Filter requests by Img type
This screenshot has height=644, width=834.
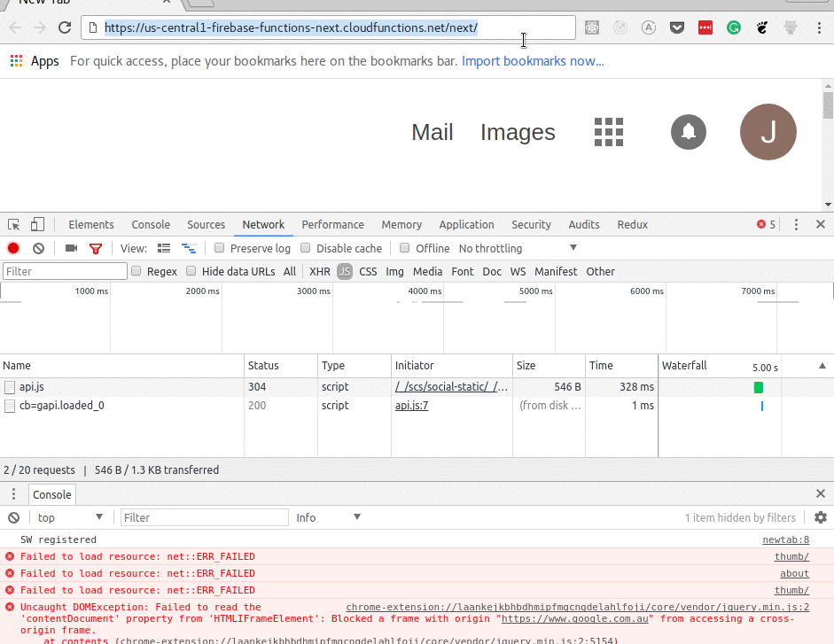[x=394, y=272]
